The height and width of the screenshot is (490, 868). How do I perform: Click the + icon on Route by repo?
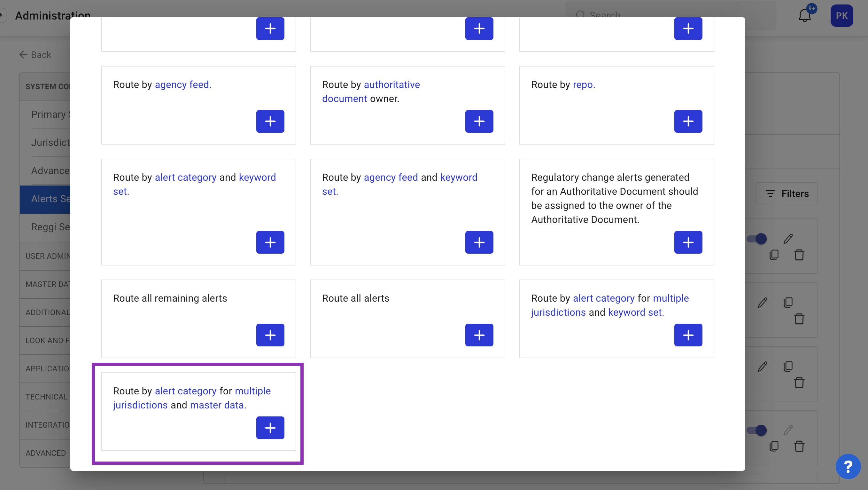688,121
